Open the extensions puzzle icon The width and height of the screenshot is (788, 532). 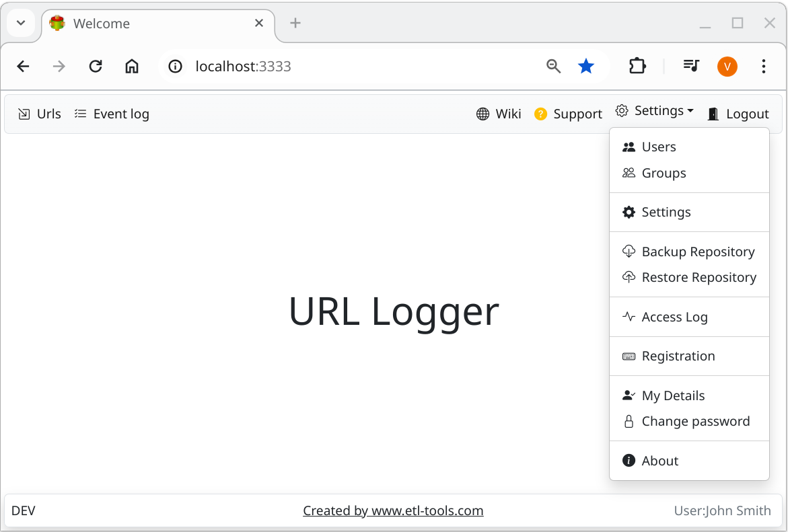637,67
